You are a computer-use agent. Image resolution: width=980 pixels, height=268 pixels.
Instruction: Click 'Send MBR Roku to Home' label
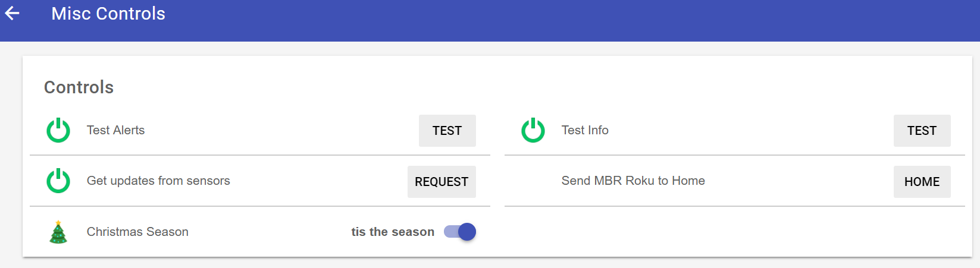tap(633, 181)
